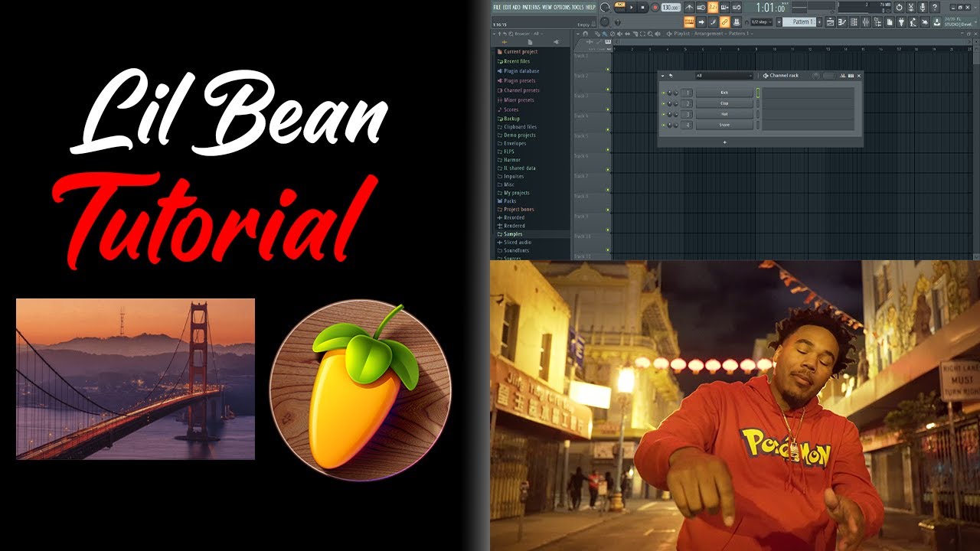
Task: Open the Channel rack toolbar icon
Action: point(854,22)
